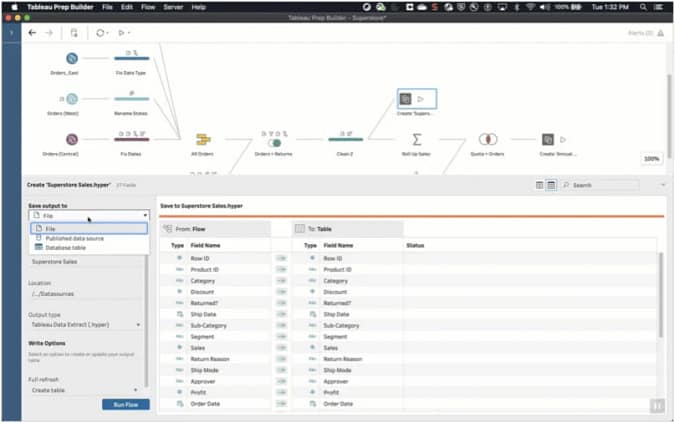Select the Orders_East input node

[x=72, y=58]
